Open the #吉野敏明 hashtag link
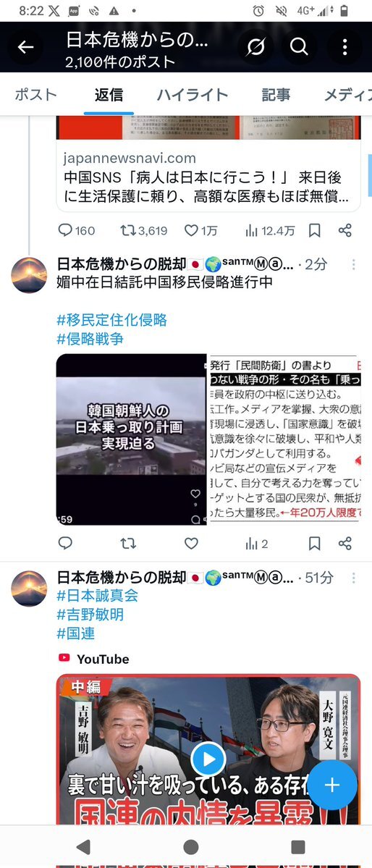372x868 pixels. 90,615
